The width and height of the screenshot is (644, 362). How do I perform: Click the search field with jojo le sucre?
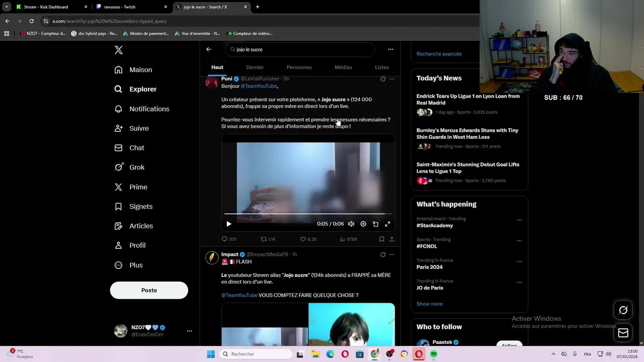tap(300, 49)
